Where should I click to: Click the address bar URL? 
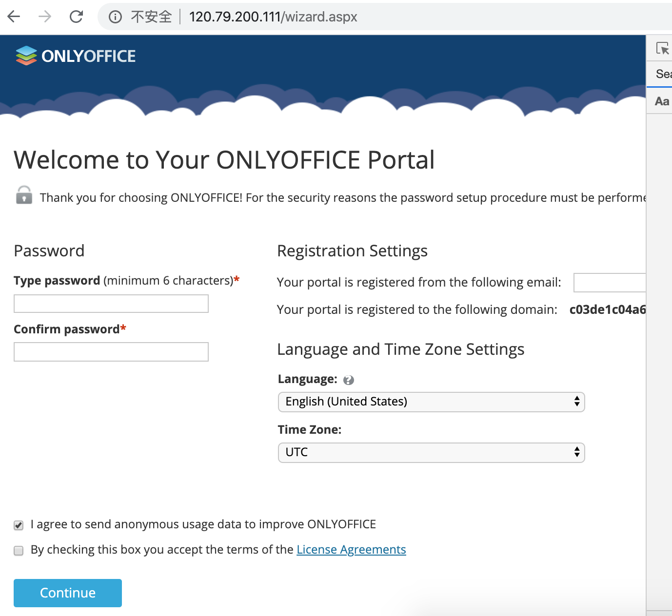[x=273, y=17]
